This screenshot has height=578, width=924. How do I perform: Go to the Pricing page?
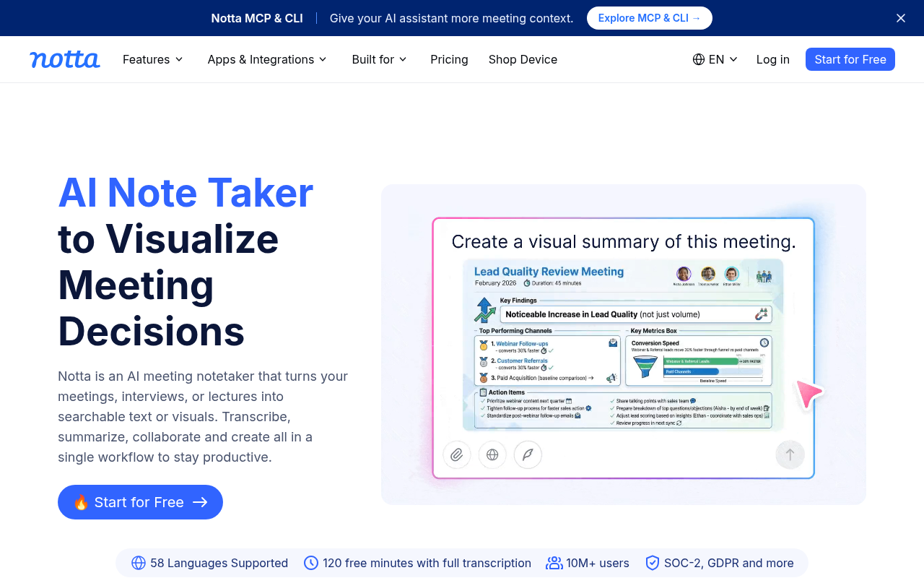pos(449,59)
